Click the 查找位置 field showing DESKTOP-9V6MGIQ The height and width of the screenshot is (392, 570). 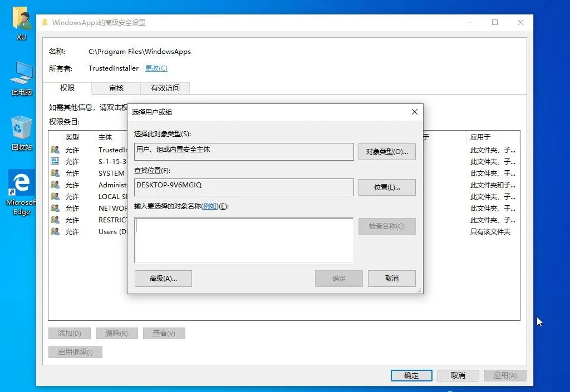(x=244, y=187)
